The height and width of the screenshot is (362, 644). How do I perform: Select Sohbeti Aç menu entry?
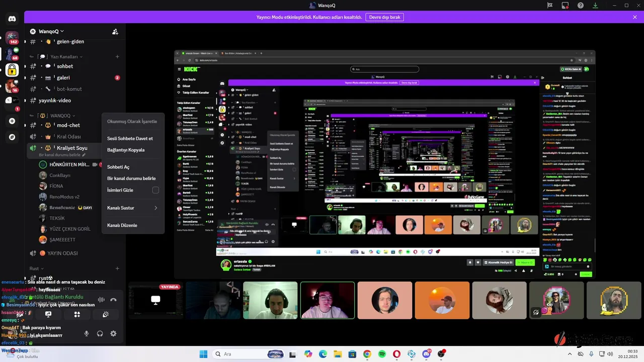coord(133,167)
